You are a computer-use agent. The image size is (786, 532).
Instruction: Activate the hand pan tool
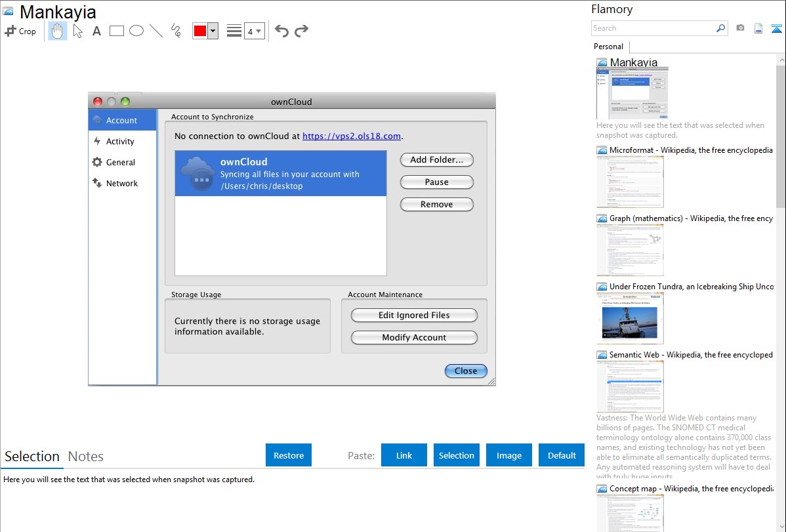pyautogui.click(x=57, y=31)
